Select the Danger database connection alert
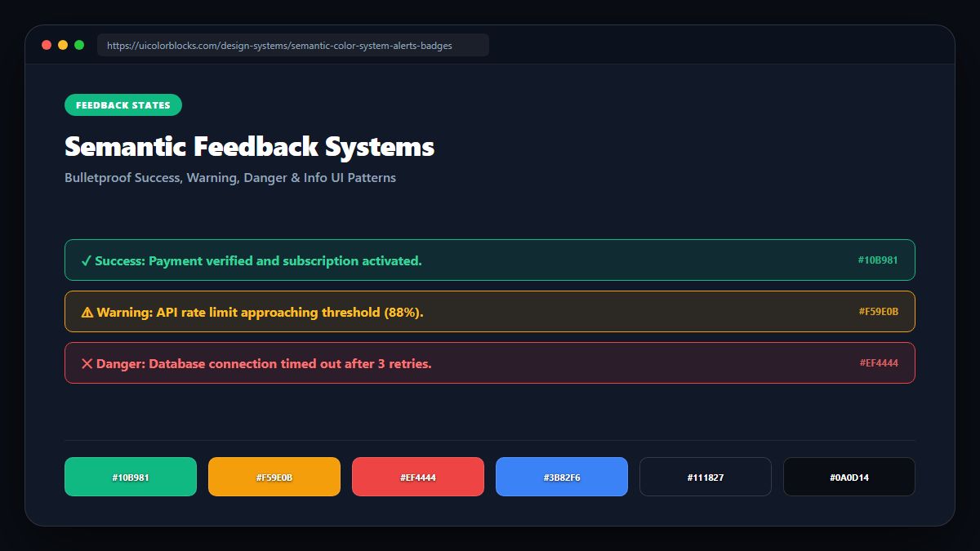This screenshot has width=980, height=551. (x=490, y=363)
